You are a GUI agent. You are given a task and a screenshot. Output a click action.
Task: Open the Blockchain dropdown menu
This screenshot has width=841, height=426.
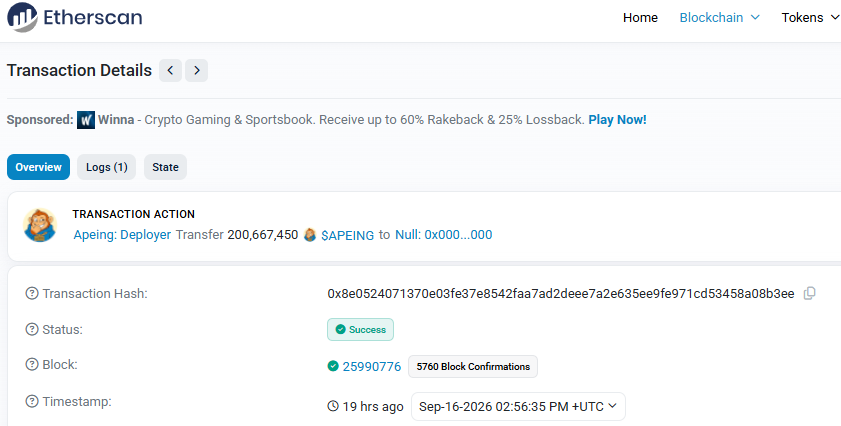(719, 17)
